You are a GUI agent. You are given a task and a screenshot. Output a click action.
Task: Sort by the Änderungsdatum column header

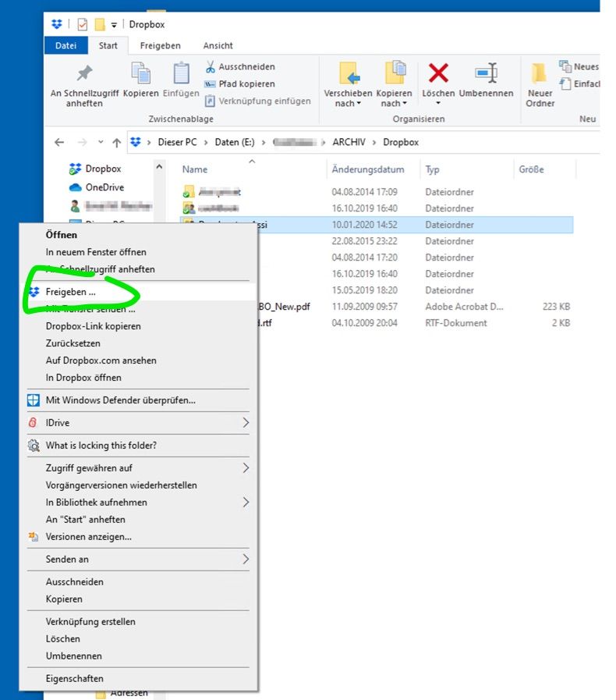click(368, 169)
